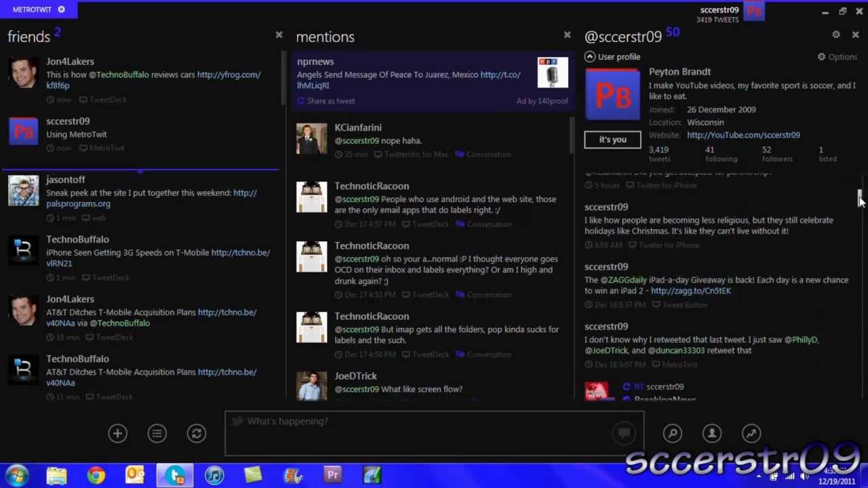
Task: View the 52 followers count
Action: pos(776,154)
